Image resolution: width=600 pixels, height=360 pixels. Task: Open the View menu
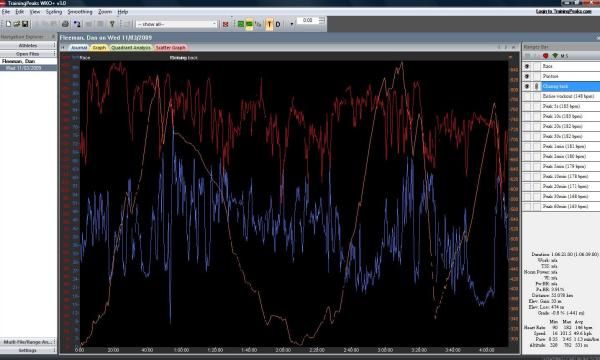point(35,12)
